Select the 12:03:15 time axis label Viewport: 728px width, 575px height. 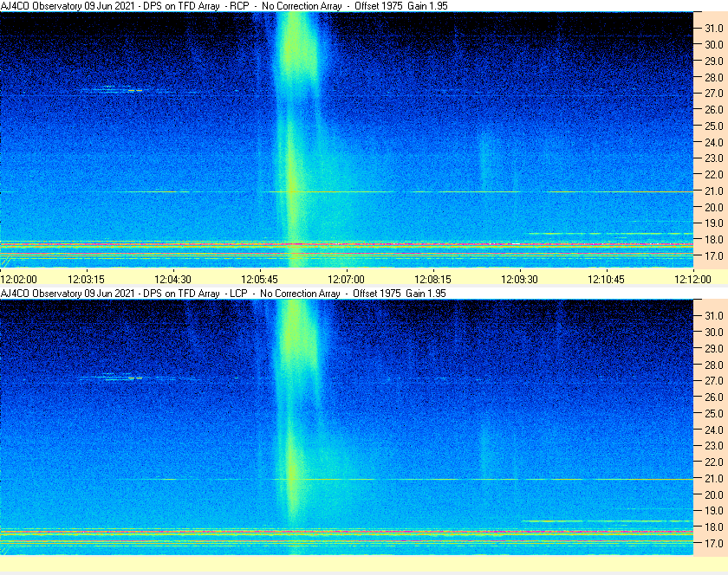coord(87,280)
